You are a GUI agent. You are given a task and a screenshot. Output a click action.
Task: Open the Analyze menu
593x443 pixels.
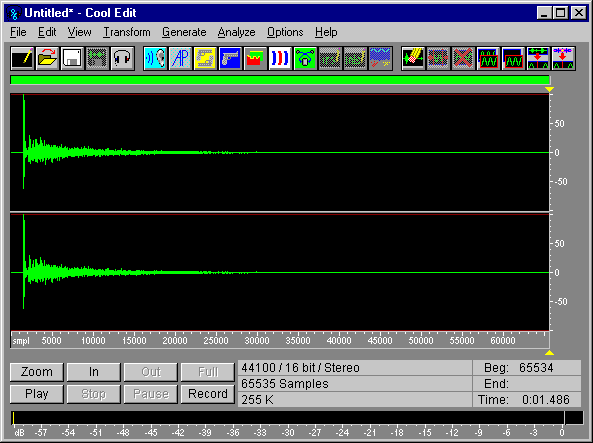pyautogui.click(x=236, y=32)
